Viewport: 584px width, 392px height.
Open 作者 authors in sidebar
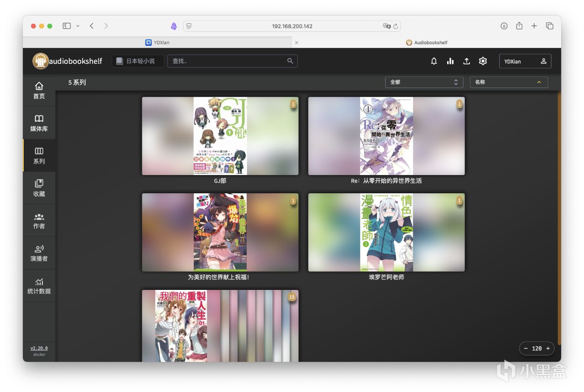click(x=39, y=221)
